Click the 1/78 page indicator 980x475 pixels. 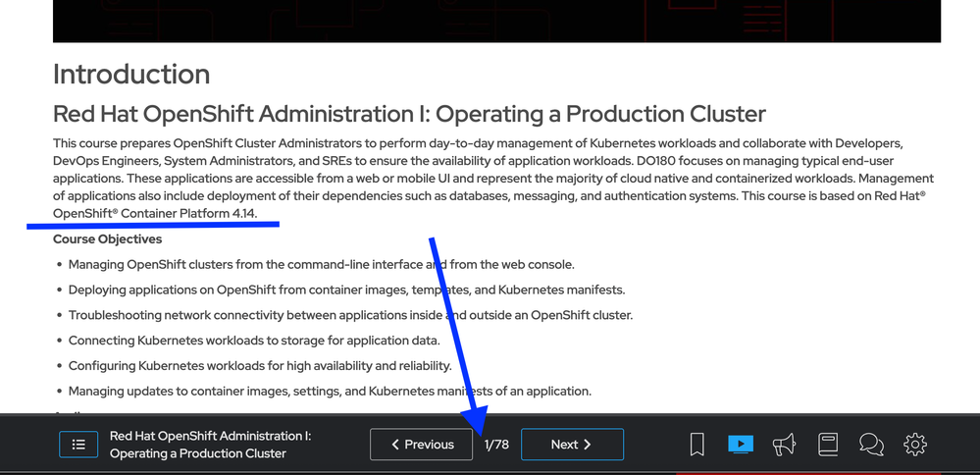(496, 445)
